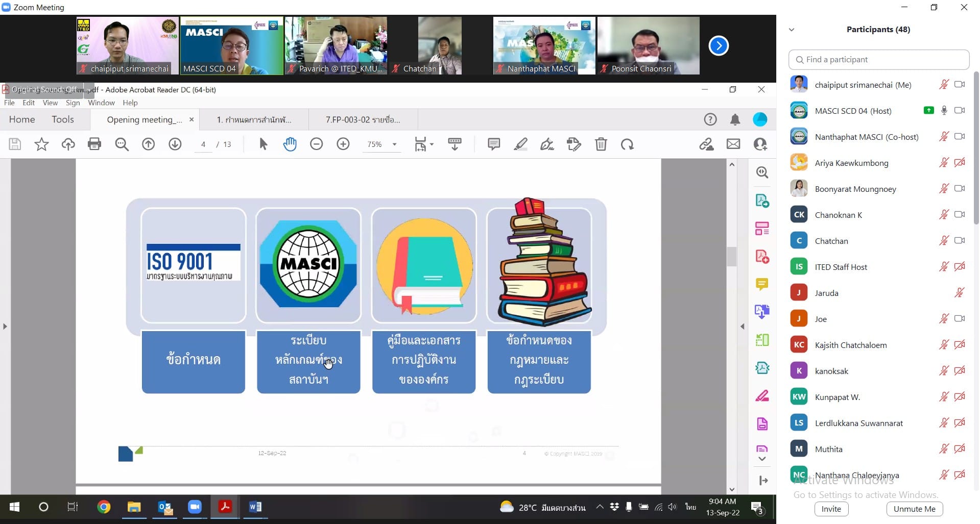Click the PDF vertical scrollbar thumb
Image resolution: width=980 pixels, height=524 pixels.
(732, 256)
